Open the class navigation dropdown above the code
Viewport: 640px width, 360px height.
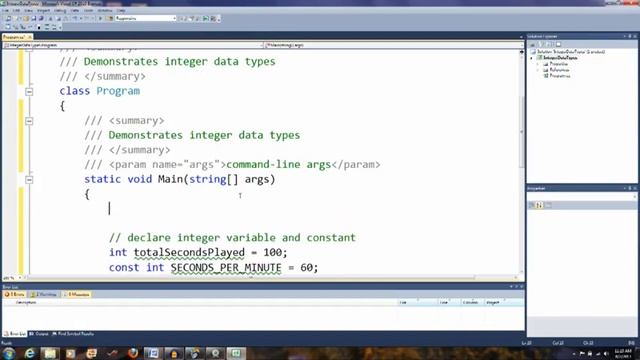click(133, 45)
